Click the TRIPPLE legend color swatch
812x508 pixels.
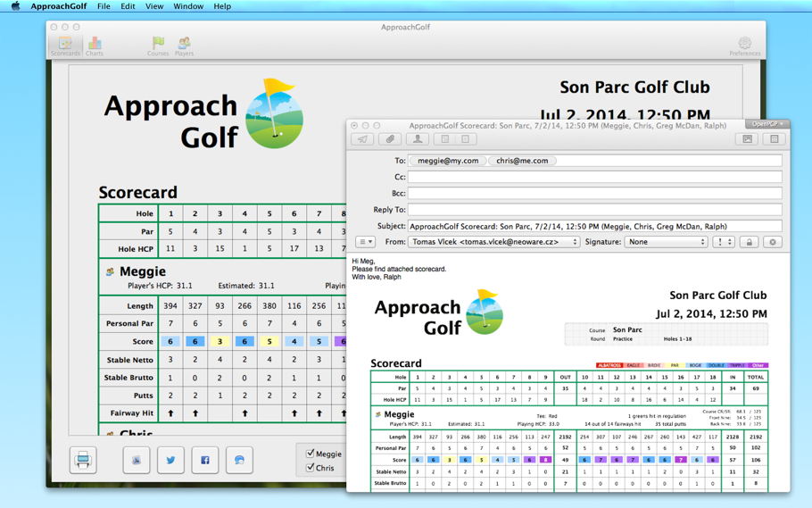737,365
